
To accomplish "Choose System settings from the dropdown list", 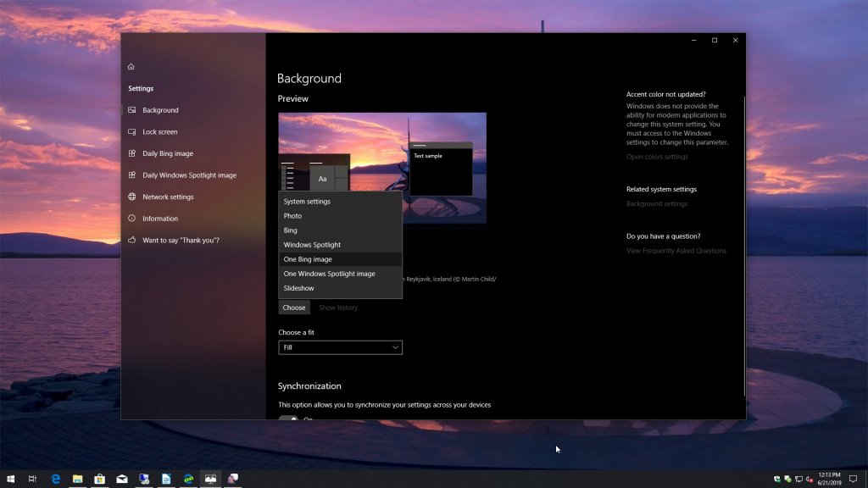I will pyautogui.click(x=340, y=202).
